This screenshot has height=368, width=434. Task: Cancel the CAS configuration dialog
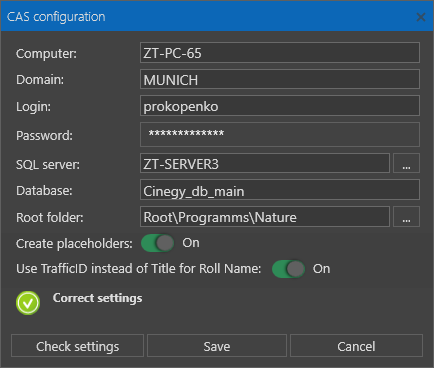click(x=356, y=346)
